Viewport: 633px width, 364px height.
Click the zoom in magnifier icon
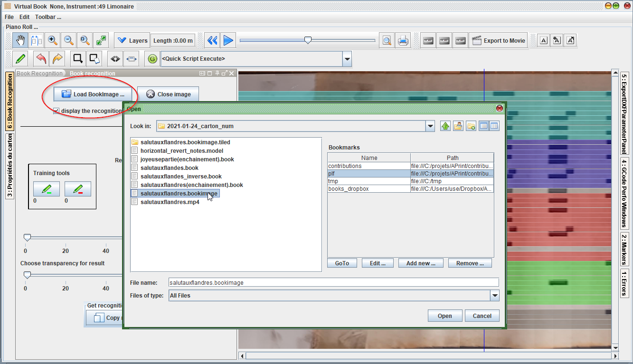tap(53, 40)
